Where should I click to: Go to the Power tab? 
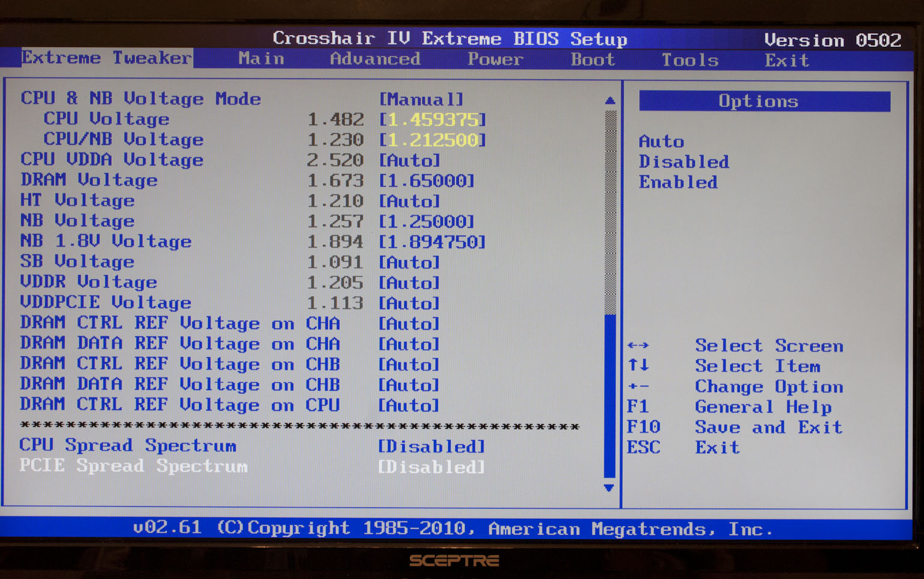(x=495, y=60)
